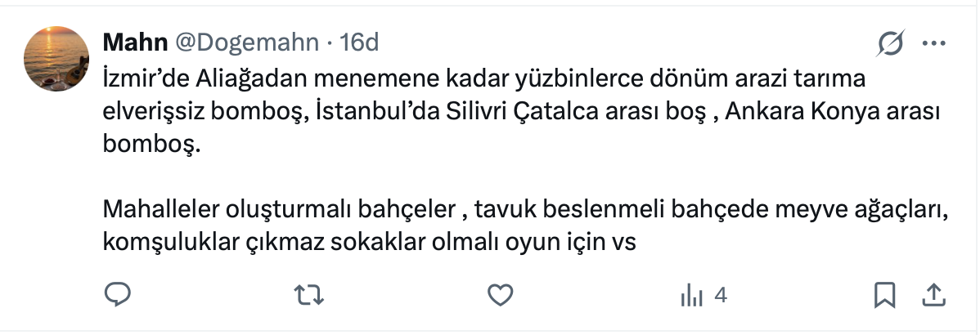This screenshot has width=980, height=335.
Task: Click the Grok explain icon
Action: [x=890, y=42]
